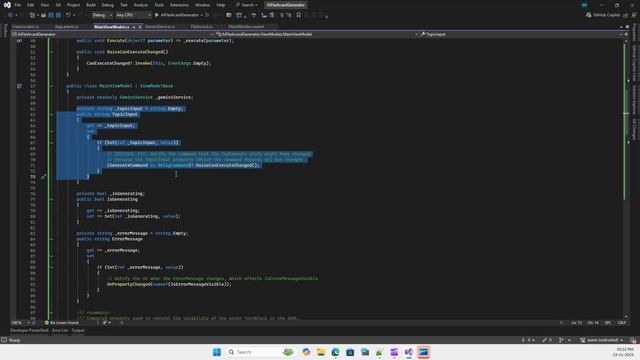Switch to the MainWindow.axaml tab

[246, 27]
